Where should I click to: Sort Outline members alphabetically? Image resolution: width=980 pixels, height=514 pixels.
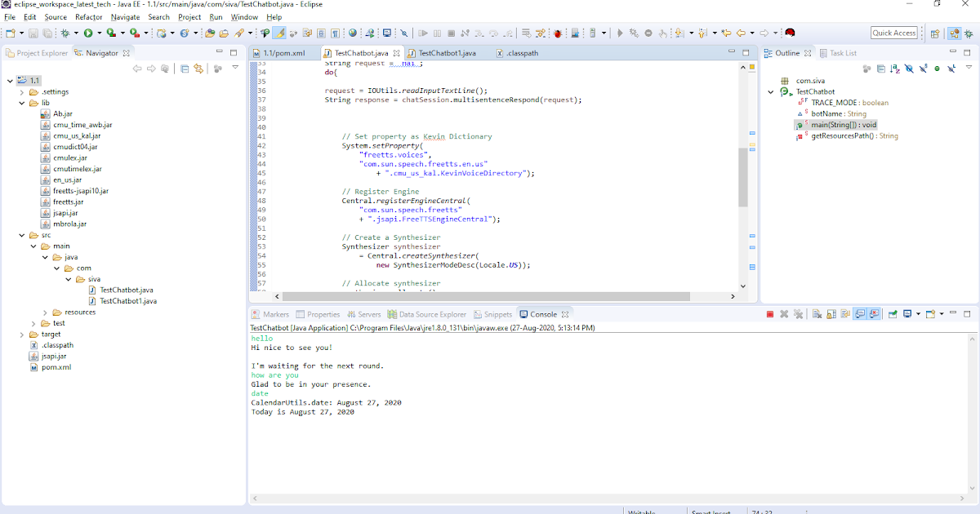[x=894, y=69]
